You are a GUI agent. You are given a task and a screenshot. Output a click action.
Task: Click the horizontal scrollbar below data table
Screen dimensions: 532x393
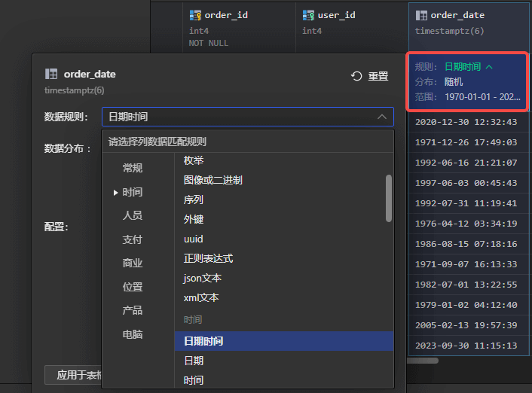[423, 361]
